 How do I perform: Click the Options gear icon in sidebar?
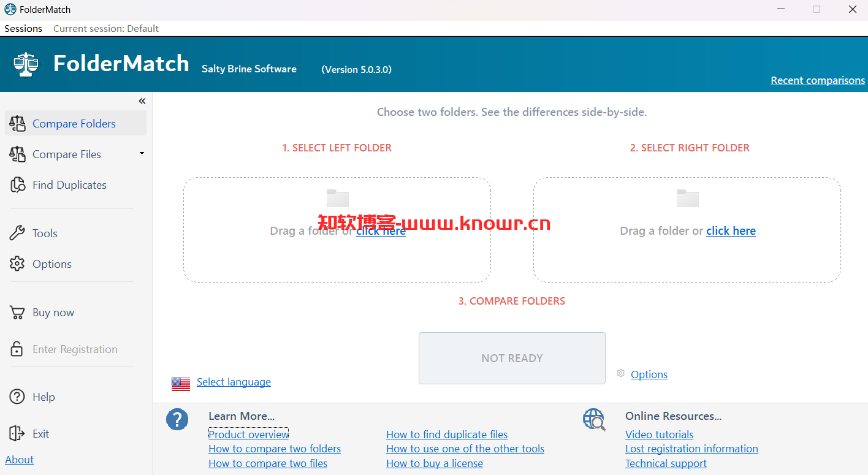(17, 264)
